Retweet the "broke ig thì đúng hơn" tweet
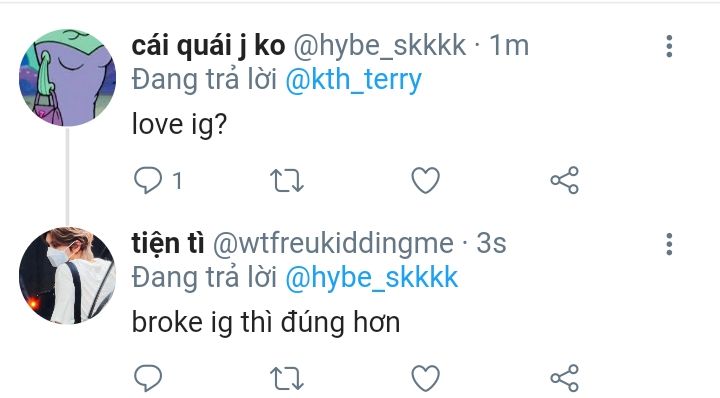Viewport: 720px width, 398px height. pos(287,379)
